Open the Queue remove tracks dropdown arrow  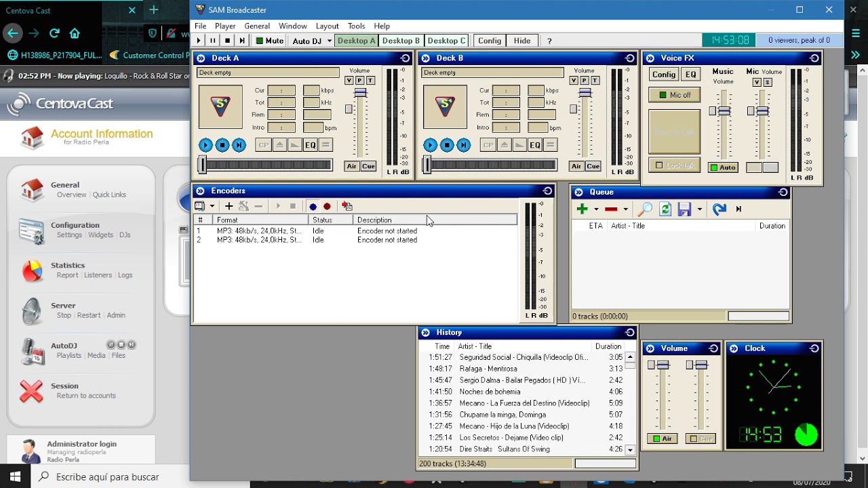click(x=625, y=209)
